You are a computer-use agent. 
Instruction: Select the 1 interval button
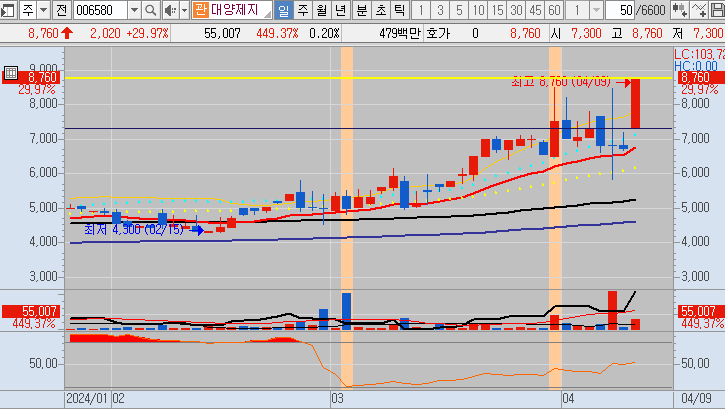[421, 10]
